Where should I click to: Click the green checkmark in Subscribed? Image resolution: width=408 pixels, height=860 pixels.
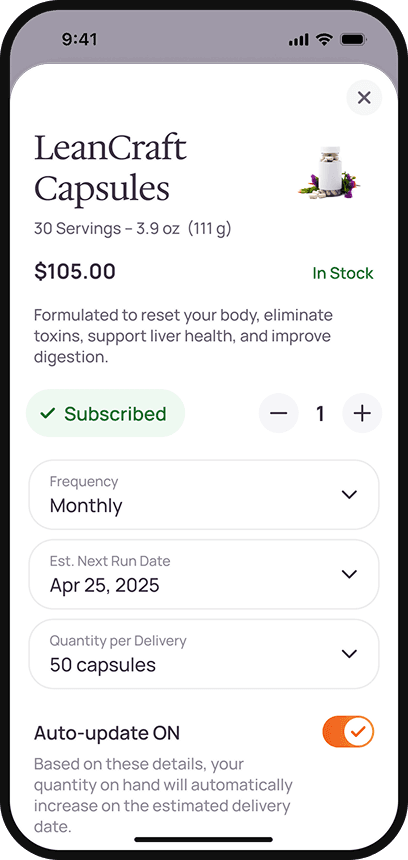[x=48, y=414]
